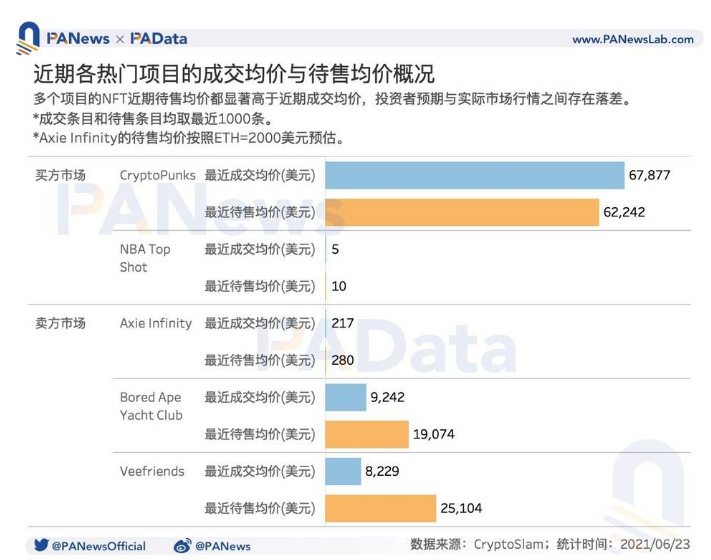The image size is (711, 560).
Task: Click the PANews arch logo icon
Action: [x=28, y=38]
